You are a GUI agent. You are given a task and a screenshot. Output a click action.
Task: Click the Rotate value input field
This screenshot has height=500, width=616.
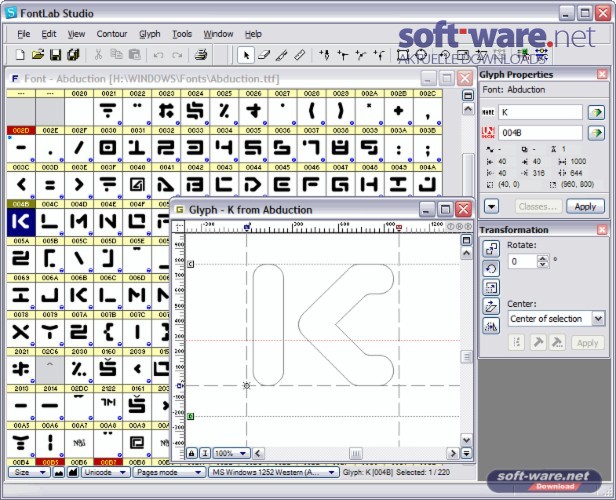pyautogui.click(x=522, y=261)
